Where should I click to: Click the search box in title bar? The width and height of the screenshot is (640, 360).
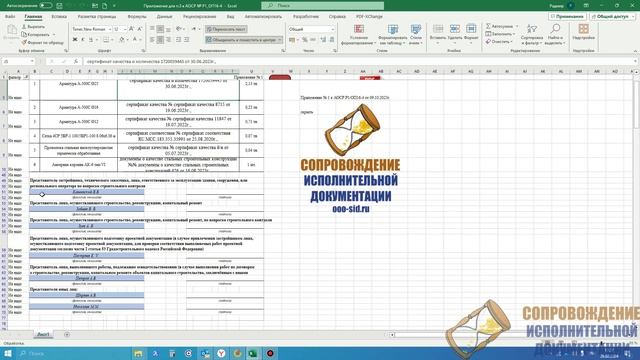coord(322,6)
